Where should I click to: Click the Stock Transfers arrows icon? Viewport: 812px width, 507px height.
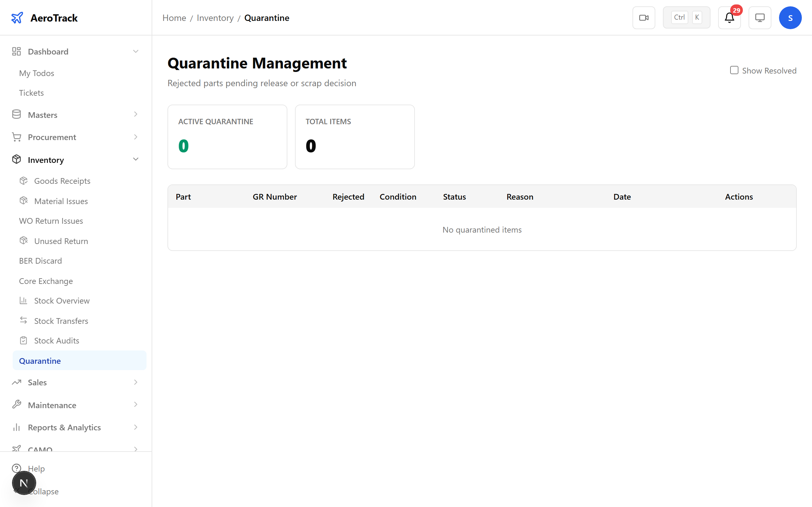[x=23, y=321]
